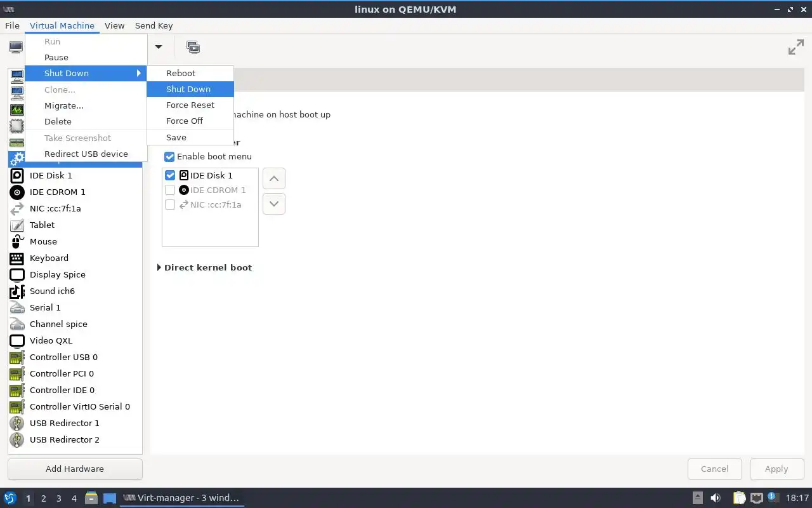Check the NIC :cc:7f:1a boot device checkbox

[170, 204]
